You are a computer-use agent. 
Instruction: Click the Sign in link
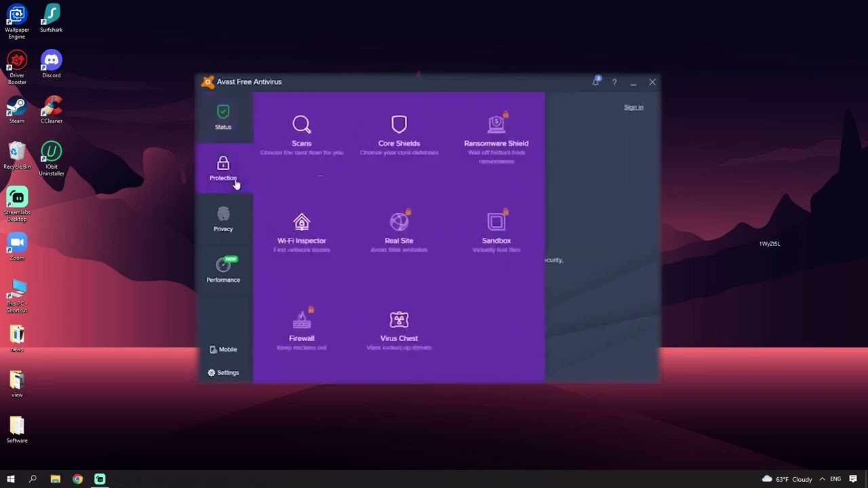pyautogui.click(x=633, y=107)
